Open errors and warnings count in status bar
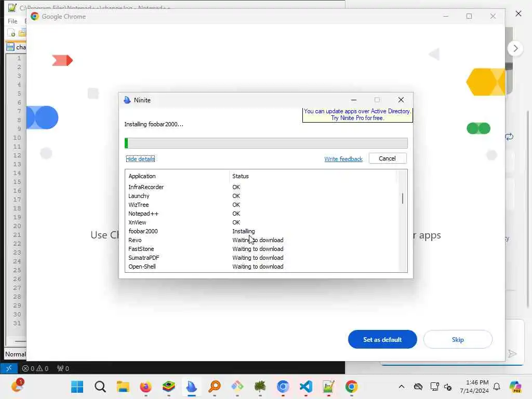 coord(35,368)
